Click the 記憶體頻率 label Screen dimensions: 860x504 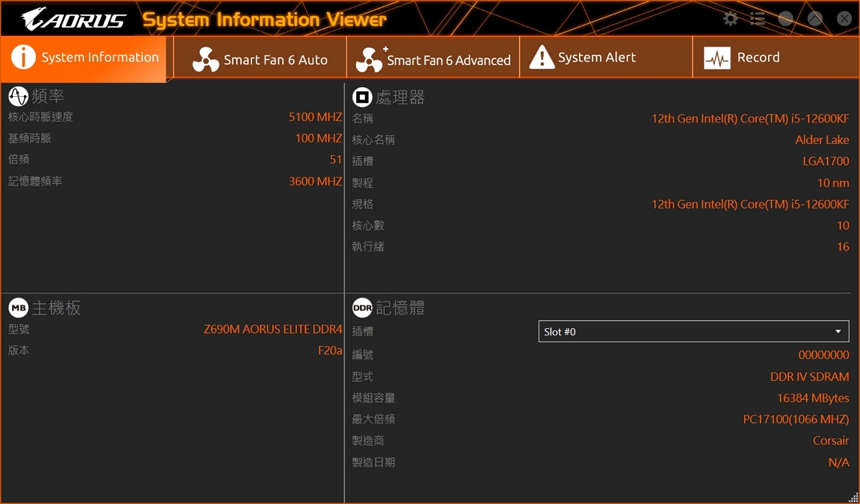35,181
